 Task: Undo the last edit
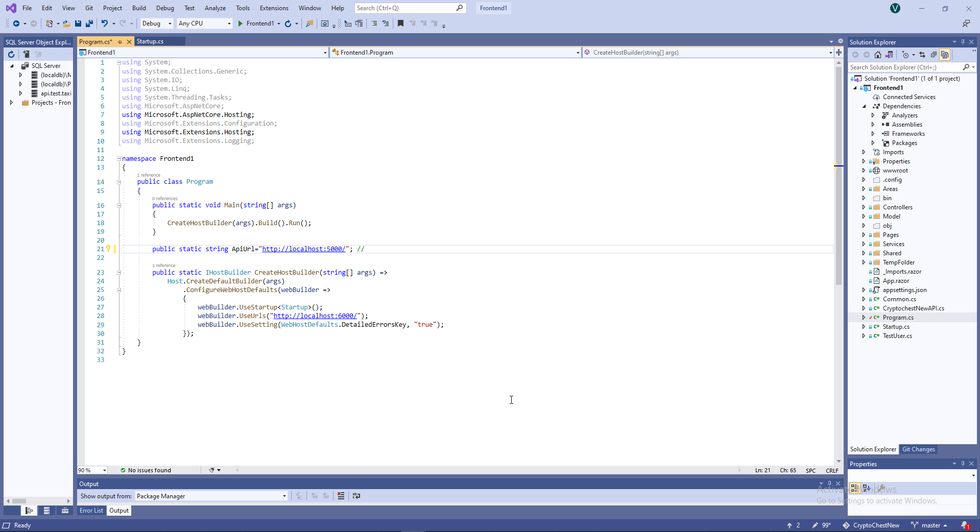point(105,23)
